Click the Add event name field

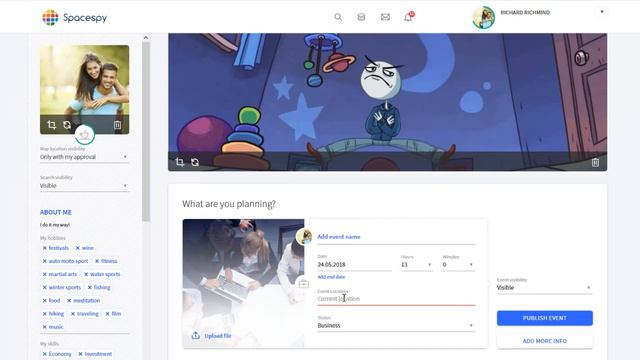click(x=396, y=237)
